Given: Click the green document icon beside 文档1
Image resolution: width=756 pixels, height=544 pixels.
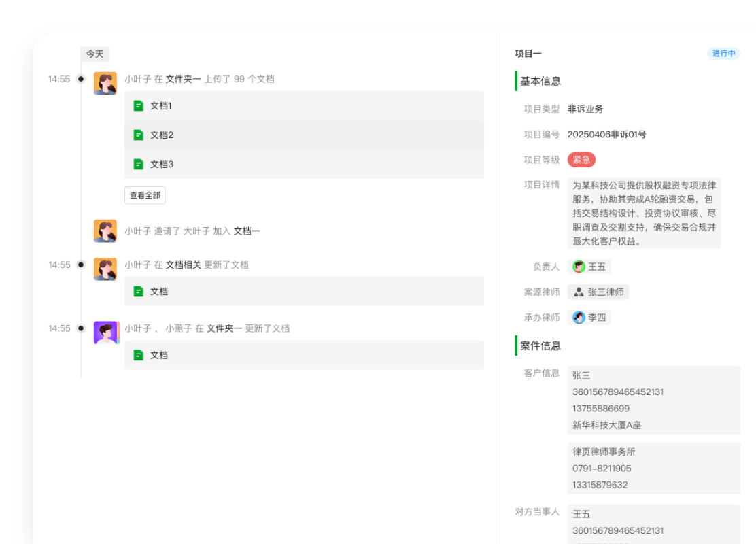Looking at the screenshot, I should click(x=139, y=105).
